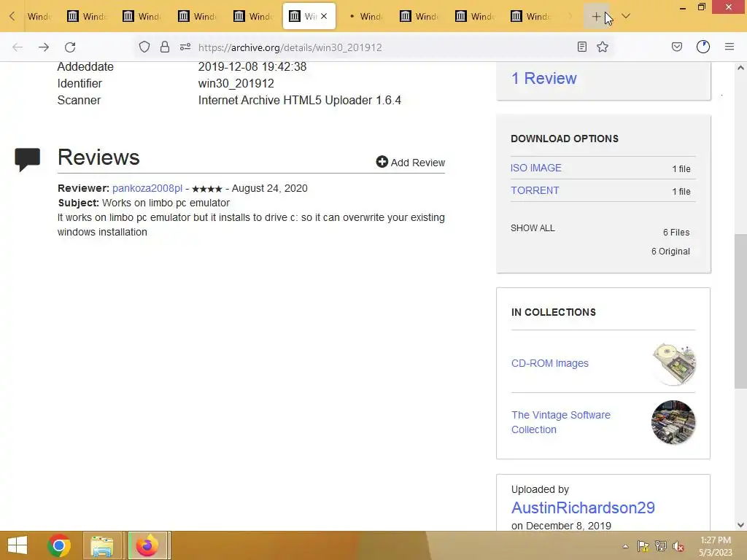Viewport: 747px width, 560px height.
Task: Click the muted volume tray icon
Action: click(x=678, y=546)
